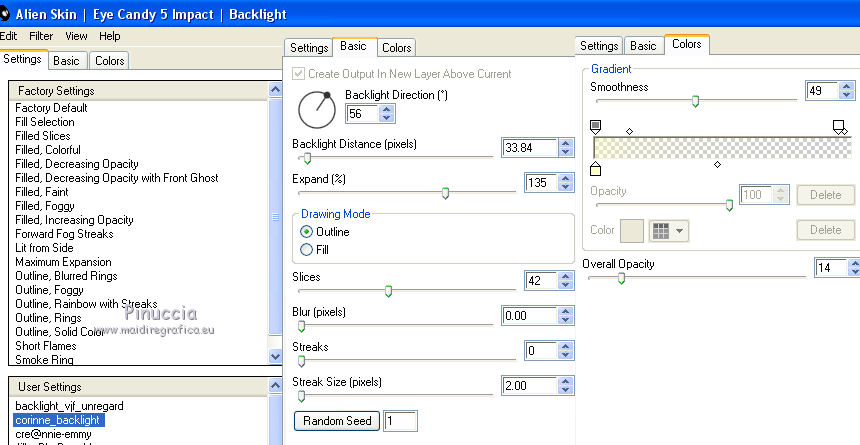This screenshot has height=445, width=860.
Task: Click the Expand slider handle
Action: tap(445, 193)
